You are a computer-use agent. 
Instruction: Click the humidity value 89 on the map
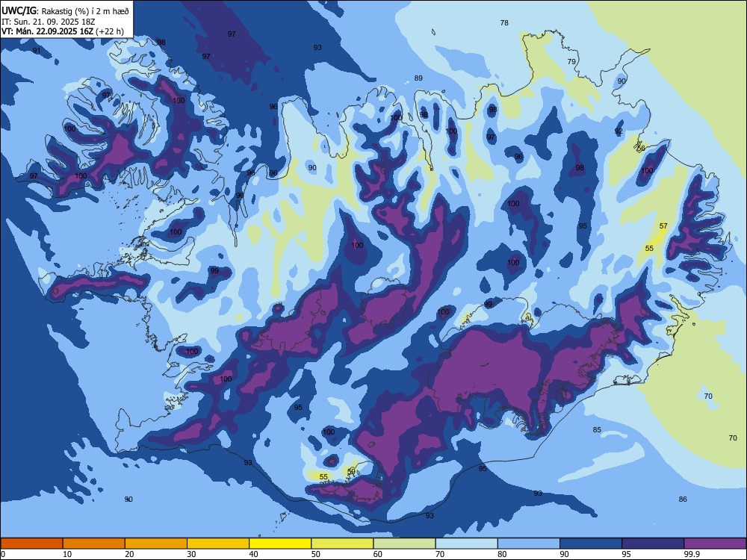pyautogui.click(x=418, y=78)
